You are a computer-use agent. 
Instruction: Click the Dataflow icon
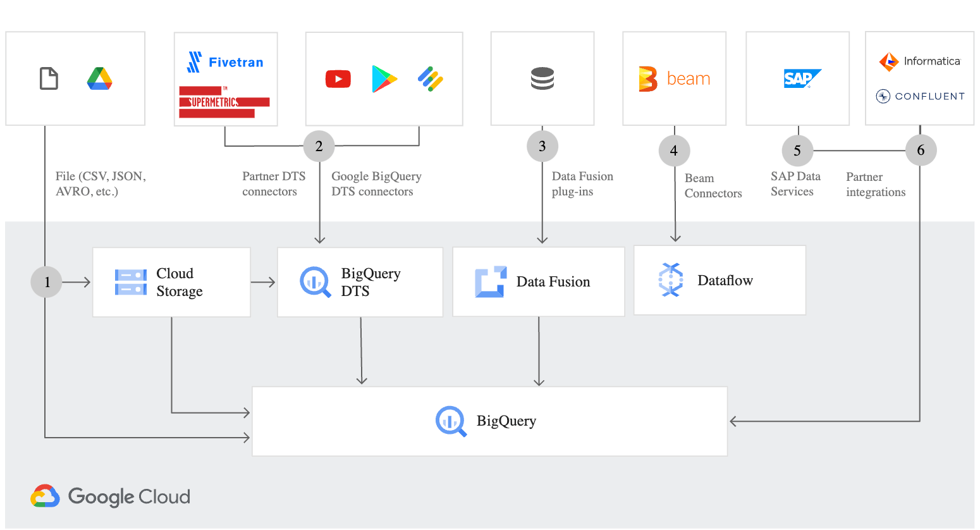pos(671,280)
